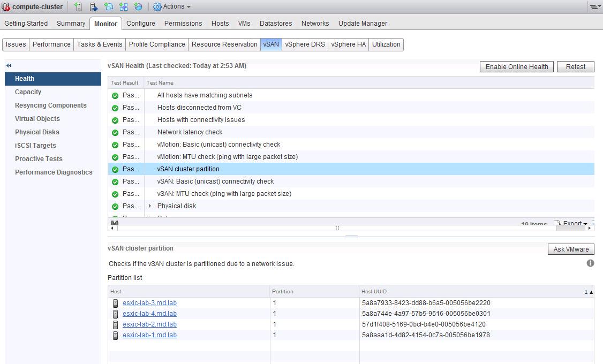Open the Getting Started tab
Viewport: 603px width, 364px height.
(26, 24)
